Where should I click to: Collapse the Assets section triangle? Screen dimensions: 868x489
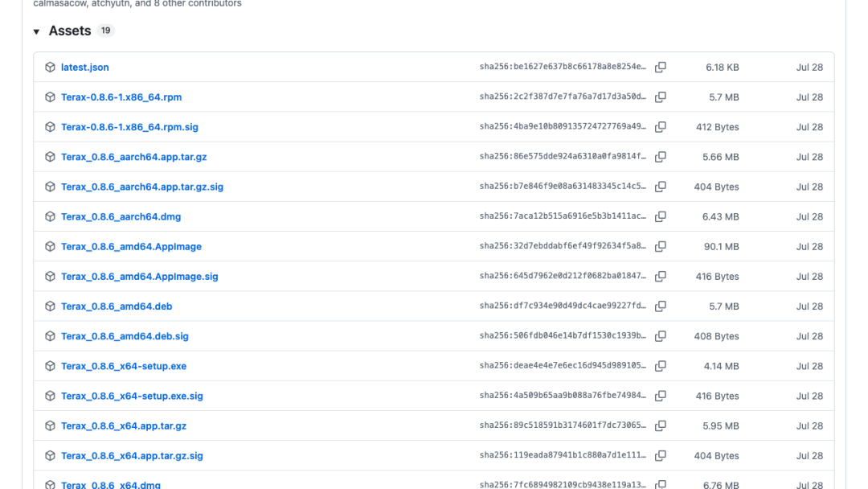pyautogui.click(x=36, y=31)
